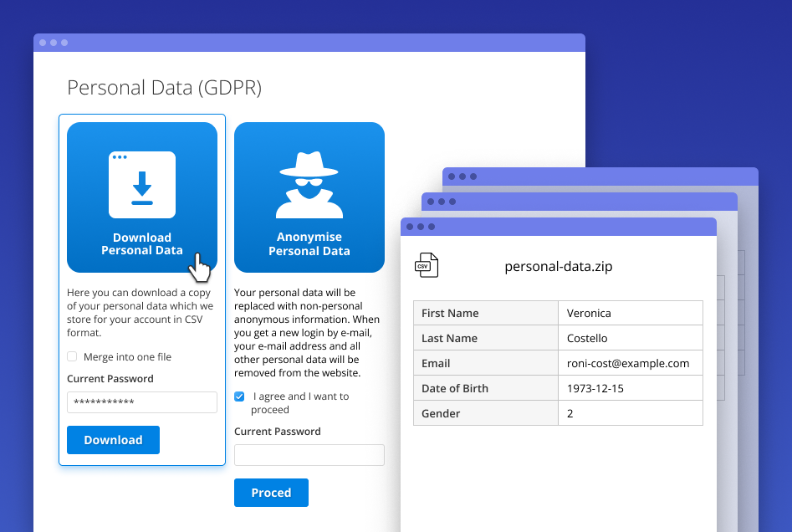Uncheck I agree and I want to proceed

239,396
